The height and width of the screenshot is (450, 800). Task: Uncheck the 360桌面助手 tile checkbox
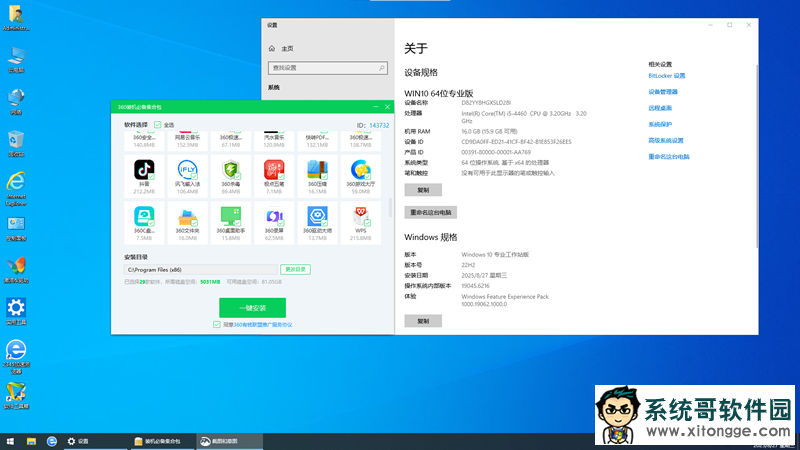[x=238, y=223]
